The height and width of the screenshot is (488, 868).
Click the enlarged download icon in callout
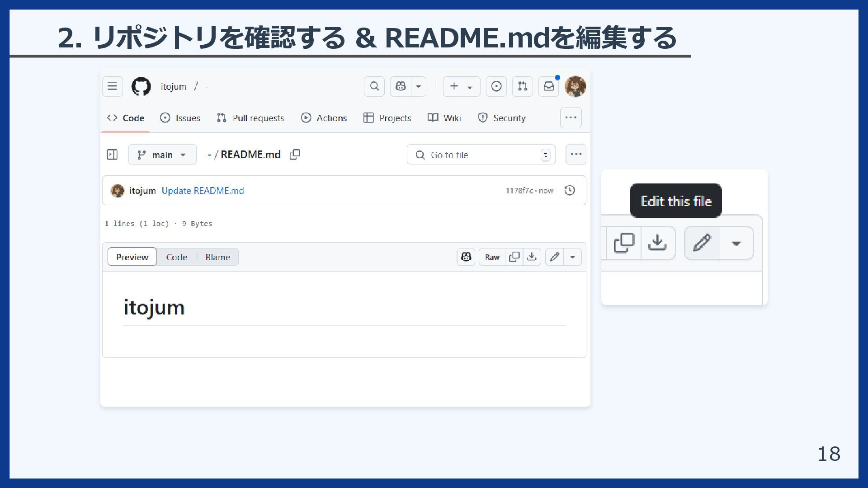(x=658, y=243)
